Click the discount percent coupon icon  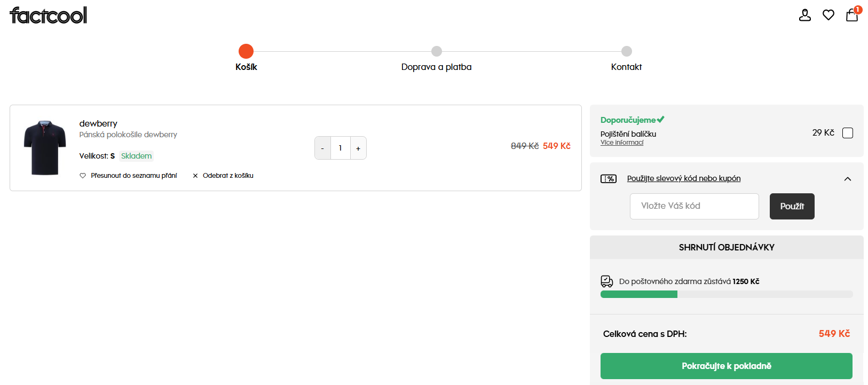point(609,179)
